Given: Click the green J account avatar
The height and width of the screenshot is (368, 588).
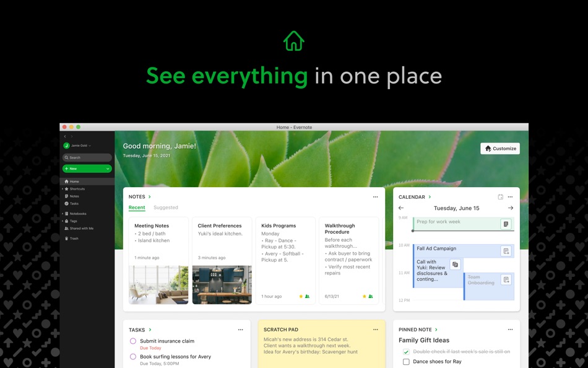Looking at the screenshot, I should [66, 146].
